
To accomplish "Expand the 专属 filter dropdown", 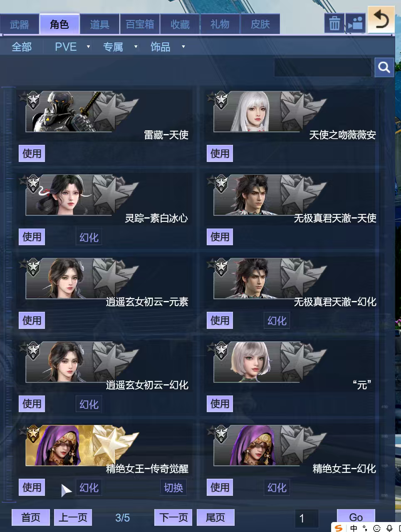I will point(136,47).
